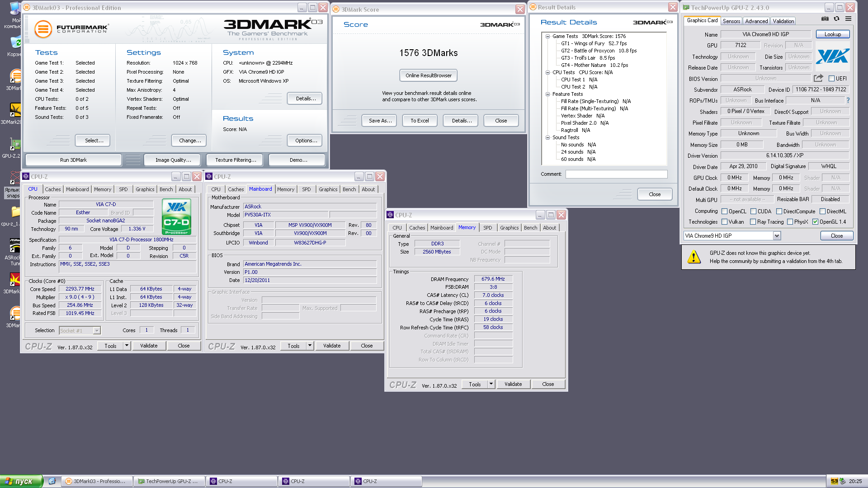This screenshot has height=488, width=868.
Task: Collapse the CPU Tests tree node
Action: coord(547,72)
